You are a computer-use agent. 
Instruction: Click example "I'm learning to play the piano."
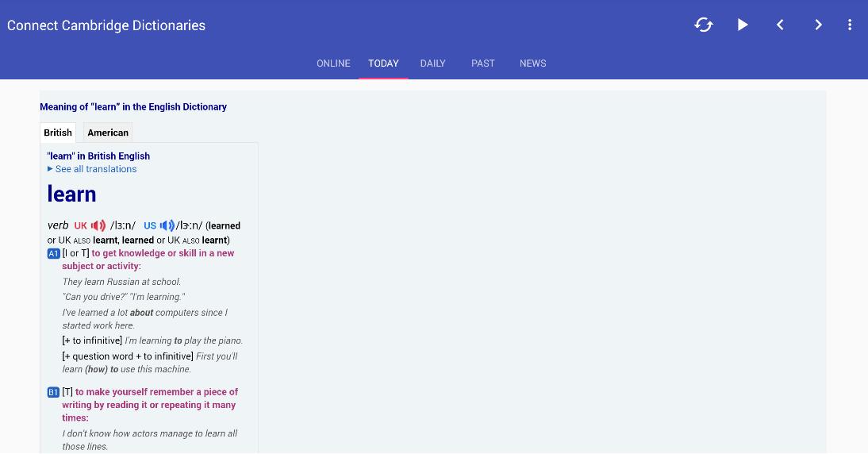click(184, 340)
